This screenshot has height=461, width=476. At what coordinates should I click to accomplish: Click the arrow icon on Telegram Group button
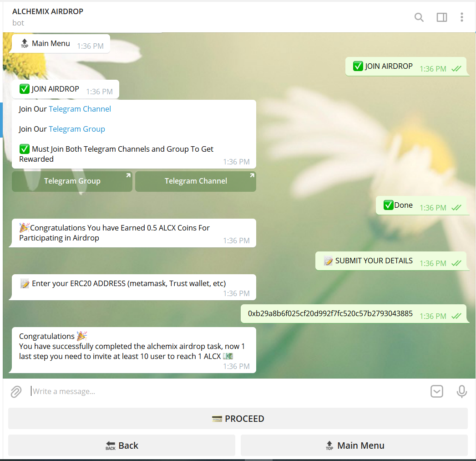click(128, 175)
